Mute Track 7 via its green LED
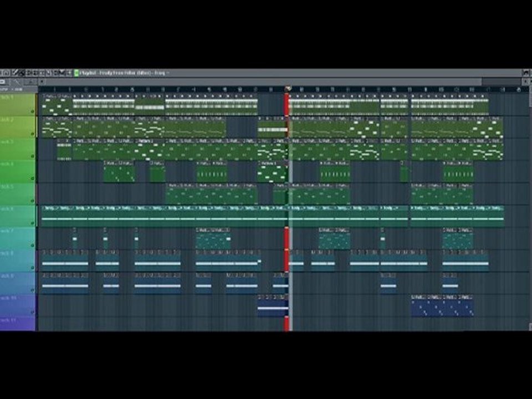Image resolution: width=532 pixels, height=399 pixels. (x=33, y=245)
